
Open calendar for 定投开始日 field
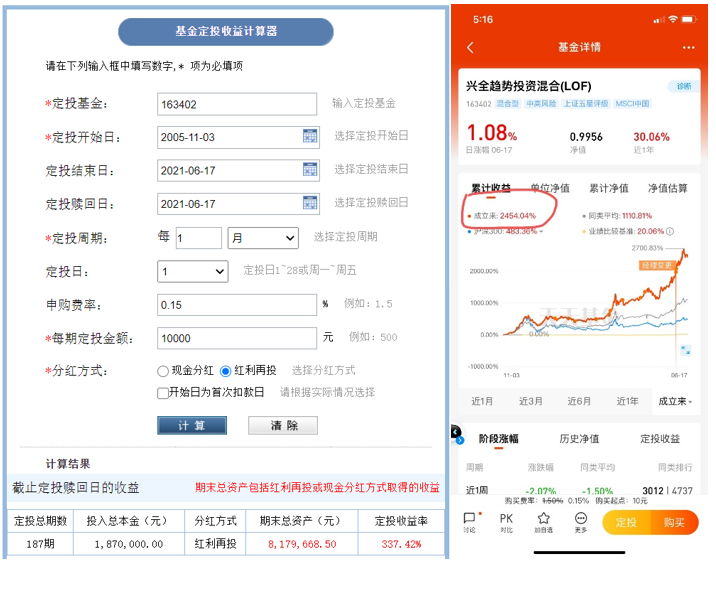tap(310, 136)
